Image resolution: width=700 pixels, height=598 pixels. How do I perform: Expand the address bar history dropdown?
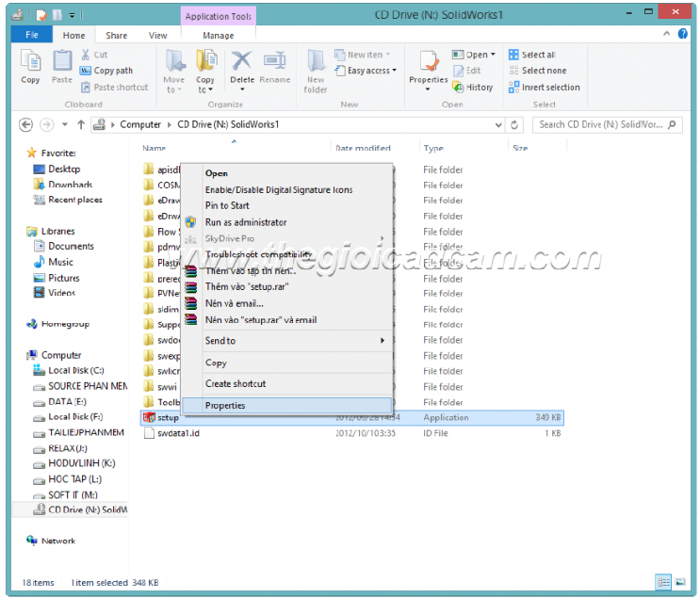pyautogui.click(x=498, y=125)
